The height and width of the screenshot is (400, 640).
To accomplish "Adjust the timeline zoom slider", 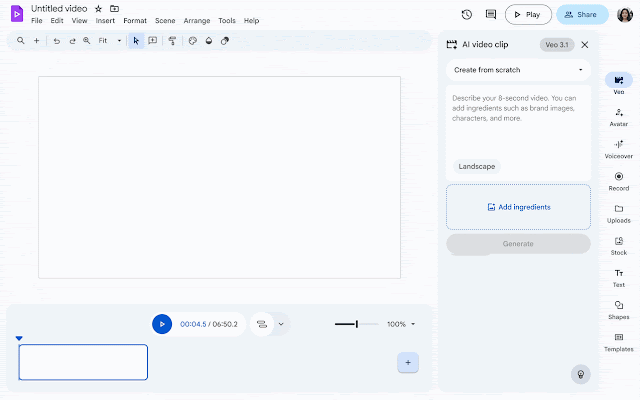I will click(356, 324).
